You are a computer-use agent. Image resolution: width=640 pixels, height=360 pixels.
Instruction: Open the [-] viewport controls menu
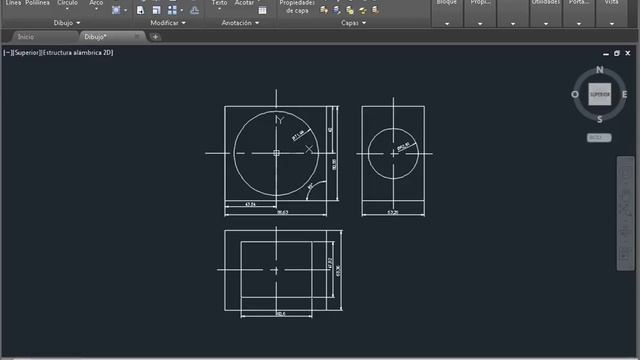click(x=8, y=53)
